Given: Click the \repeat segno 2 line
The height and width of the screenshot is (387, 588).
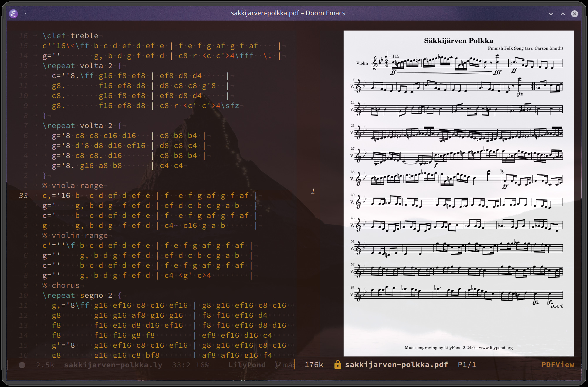Looking at the screenshot, I should point(82,295).
